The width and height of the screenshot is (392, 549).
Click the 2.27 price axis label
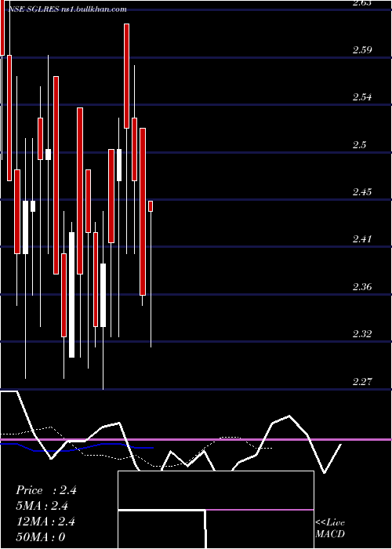click(362, 381)
